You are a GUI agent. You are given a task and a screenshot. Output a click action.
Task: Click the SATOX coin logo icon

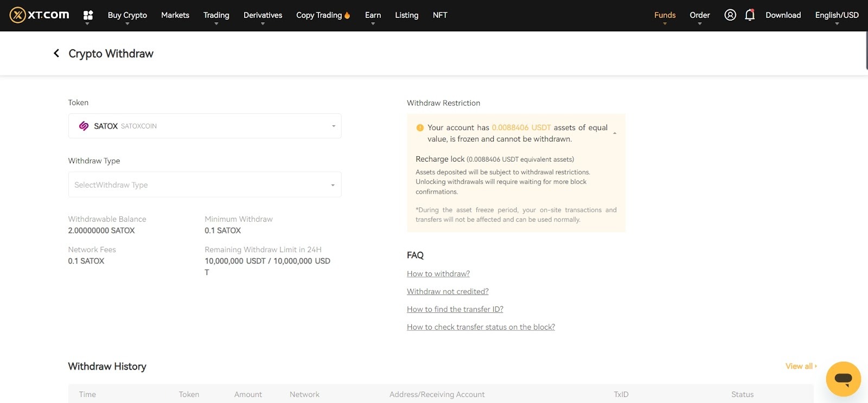[x=84, y=126]
